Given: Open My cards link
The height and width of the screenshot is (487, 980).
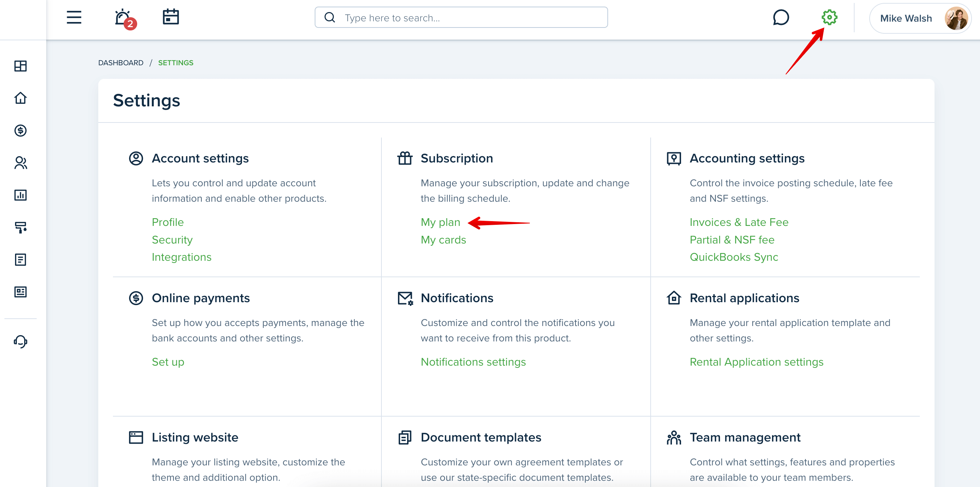Looking at the screenshot, I should [443, 240].
